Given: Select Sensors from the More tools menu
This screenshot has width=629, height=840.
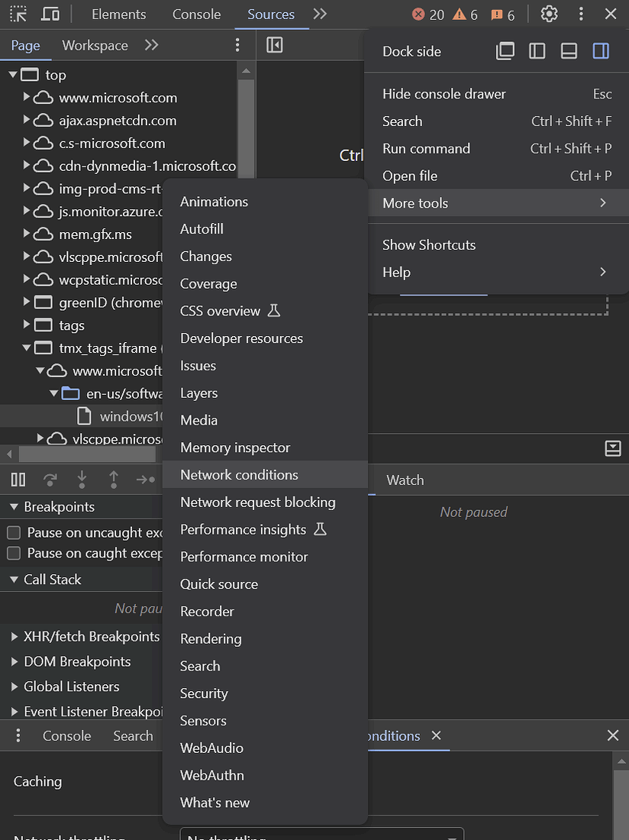Looking at the screenshot, I should [x=203, y=720].
